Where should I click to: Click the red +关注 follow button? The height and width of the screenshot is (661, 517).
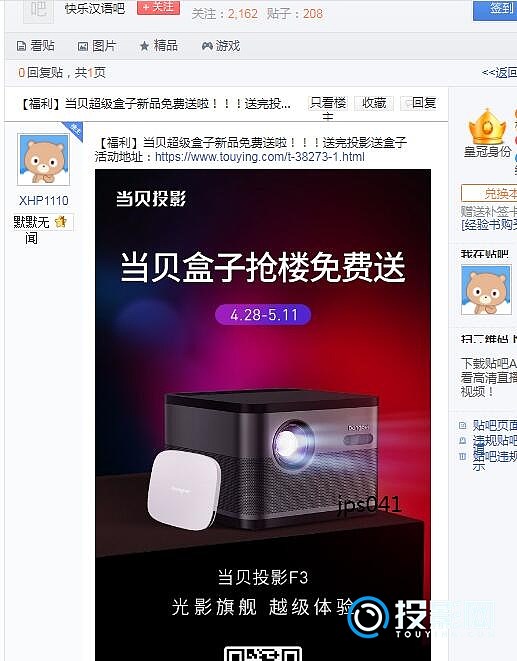coord(159,8)
